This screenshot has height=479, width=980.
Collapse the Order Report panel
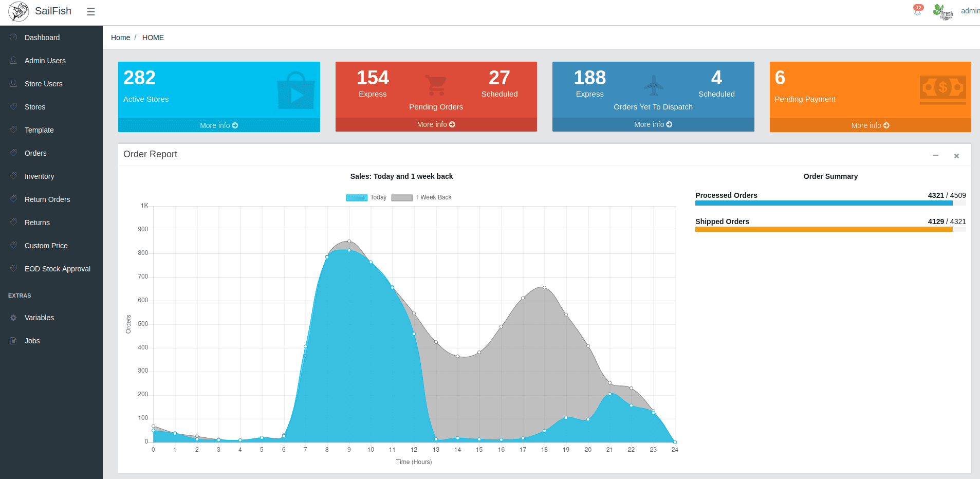click(x=935, y=156)
